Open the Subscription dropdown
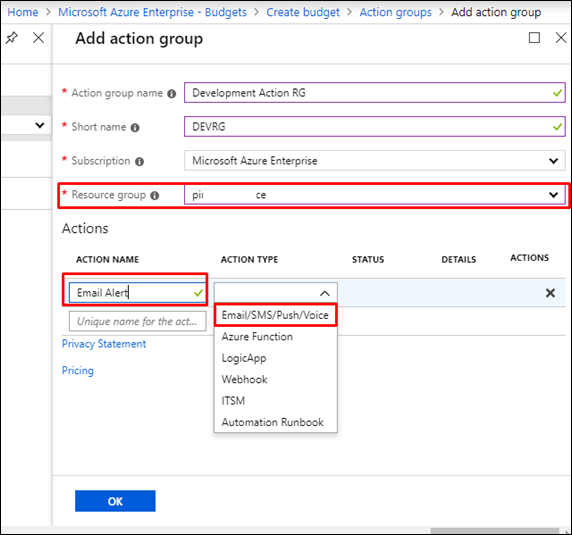The image size is (572, 535). coord(375,161)
